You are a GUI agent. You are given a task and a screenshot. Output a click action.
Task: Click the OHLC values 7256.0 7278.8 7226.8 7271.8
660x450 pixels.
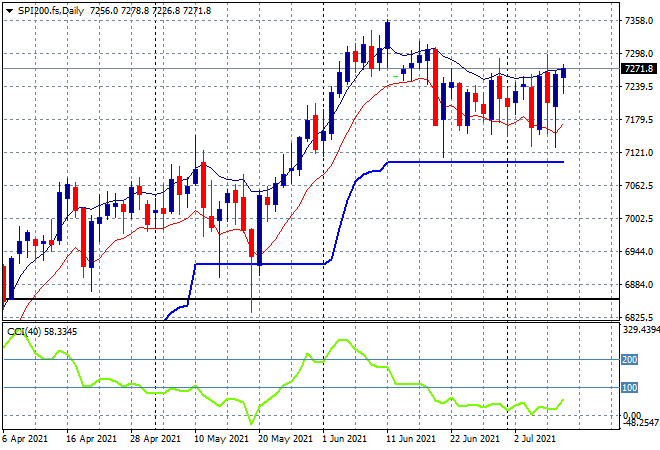point(150,11)
